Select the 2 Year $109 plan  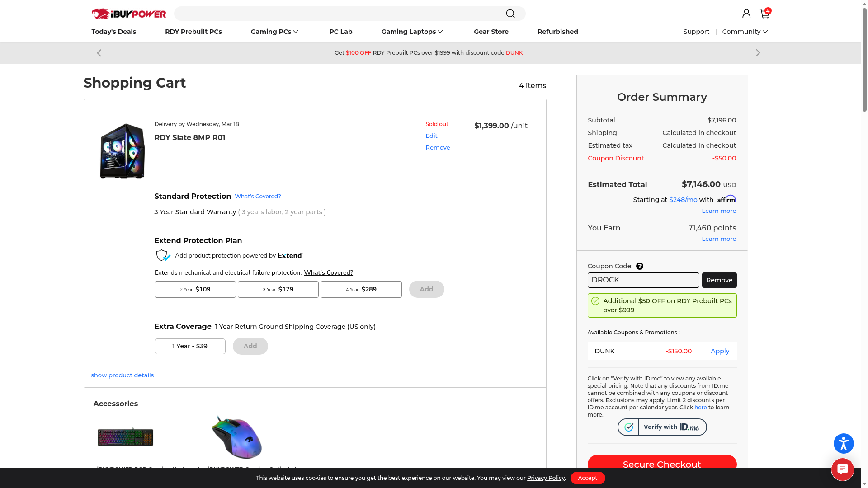[195, 289]
